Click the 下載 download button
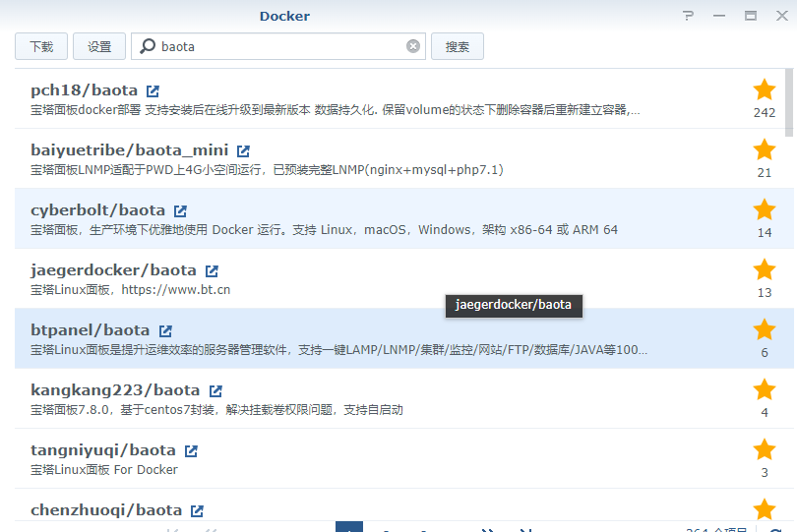The width and height of the screenshot is (797, 532). 41,46
